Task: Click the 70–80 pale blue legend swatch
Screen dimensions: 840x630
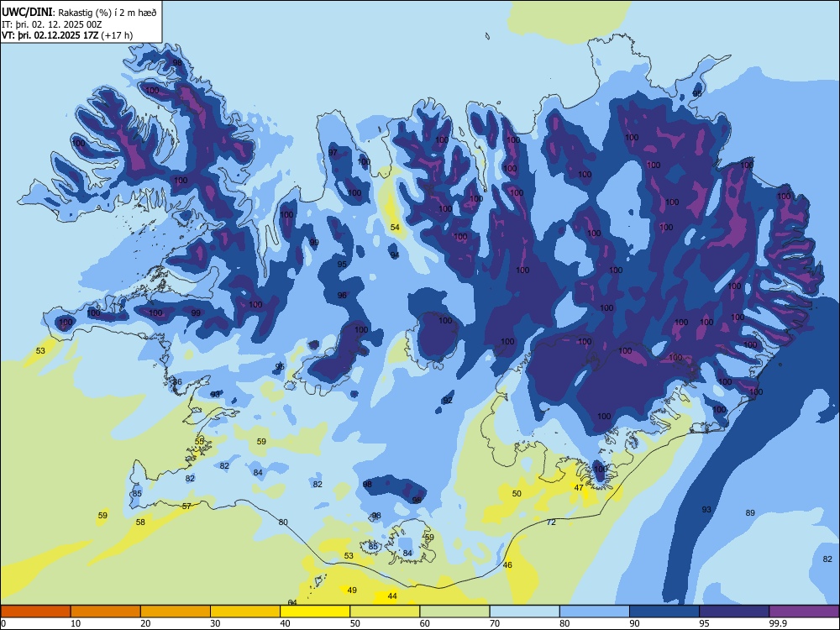Action: click(x=524, y=612)
